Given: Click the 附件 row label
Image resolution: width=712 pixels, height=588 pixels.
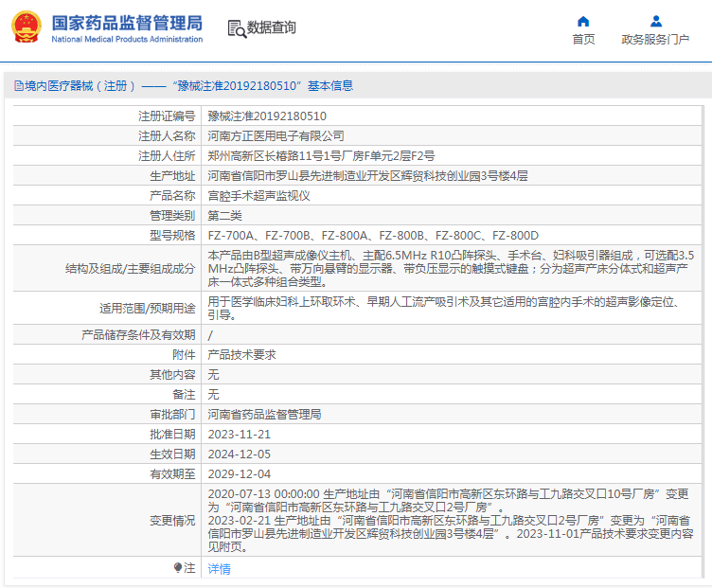Looking at the screenshot, I should [184, 355].
